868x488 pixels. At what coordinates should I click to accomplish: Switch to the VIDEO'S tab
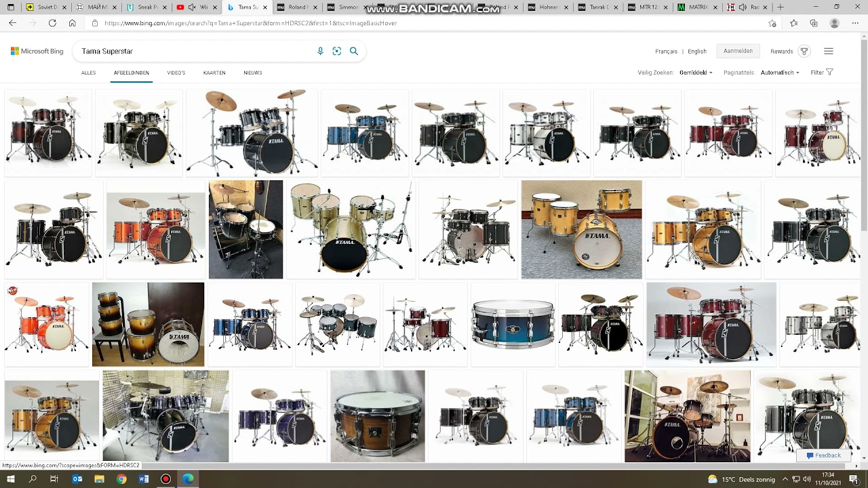click(176, 73)
